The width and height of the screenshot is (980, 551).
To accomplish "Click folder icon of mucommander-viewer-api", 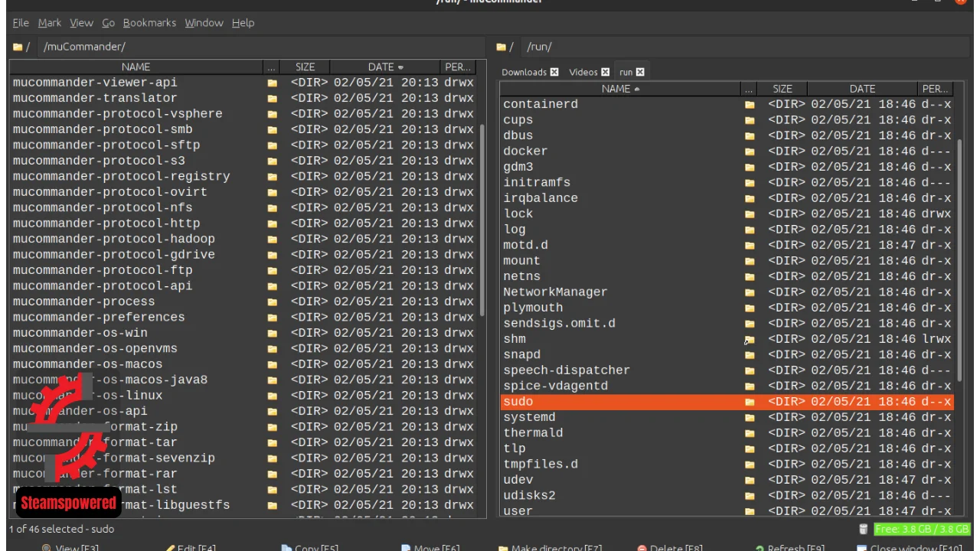I will pos(272,83).
